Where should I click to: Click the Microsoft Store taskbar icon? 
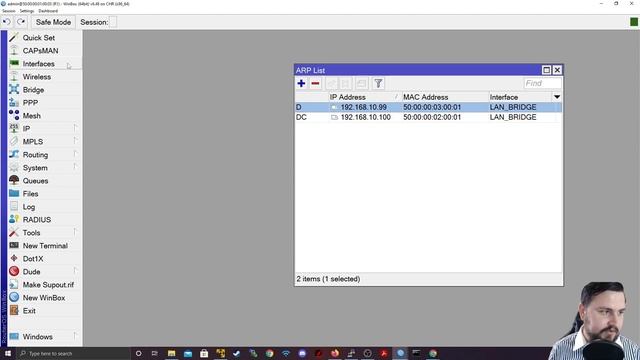pos(204,353)
